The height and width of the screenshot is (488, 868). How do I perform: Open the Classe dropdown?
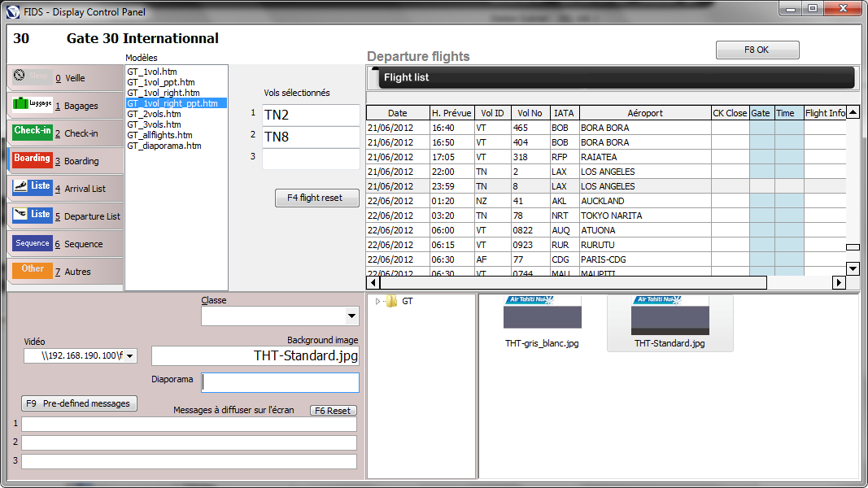click(351, 316)
